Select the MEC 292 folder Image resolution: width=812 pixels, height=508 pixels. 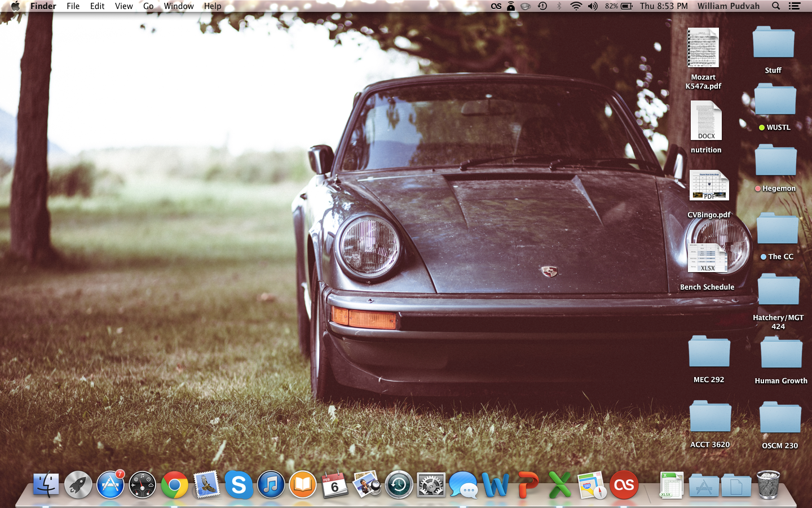click(x=709, y=359)
